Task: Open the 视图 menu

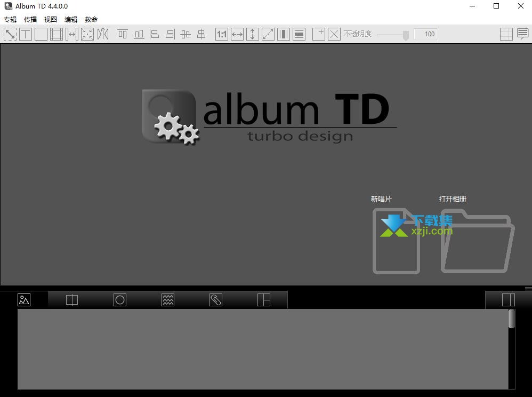Action: pyautogui.click(x=51, y=19)
